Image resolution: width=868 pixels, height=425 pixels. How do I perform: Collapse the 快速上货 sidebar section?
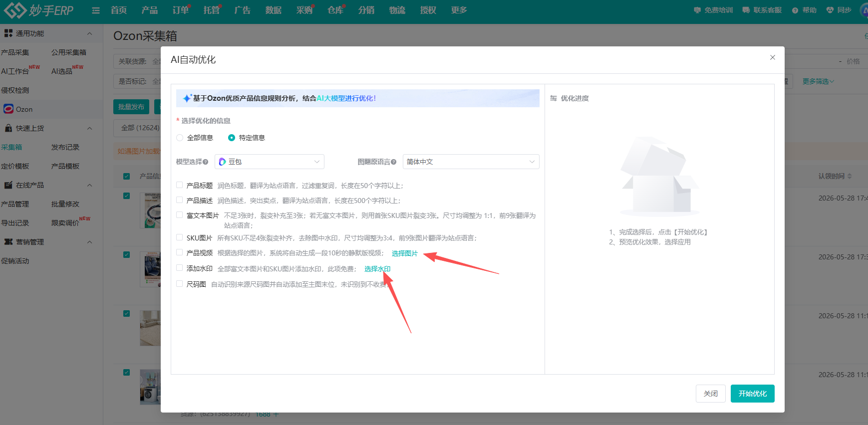pos(90,128)
